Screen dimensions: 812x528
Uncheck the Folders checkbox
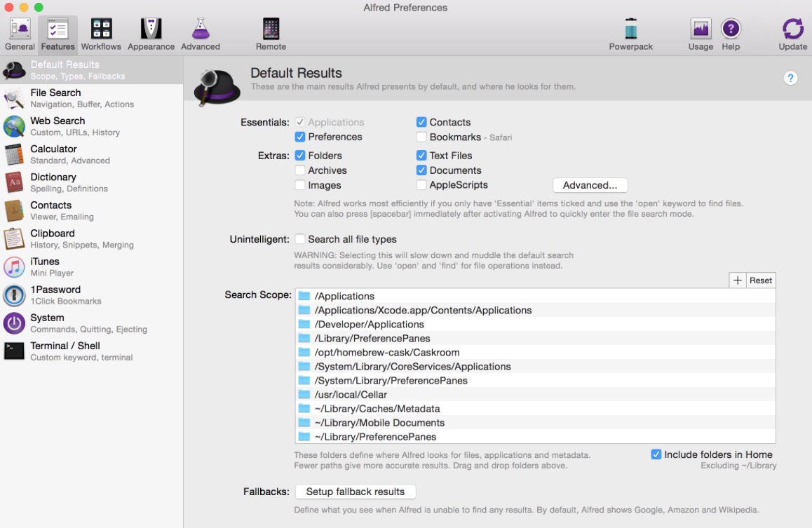coord(300,155)
